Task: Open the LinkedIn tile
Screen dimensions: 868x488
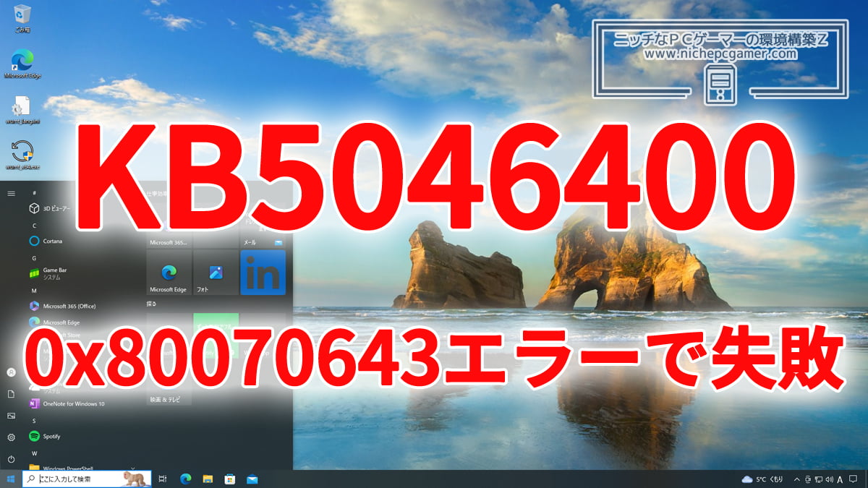Action: coord(263,273)
